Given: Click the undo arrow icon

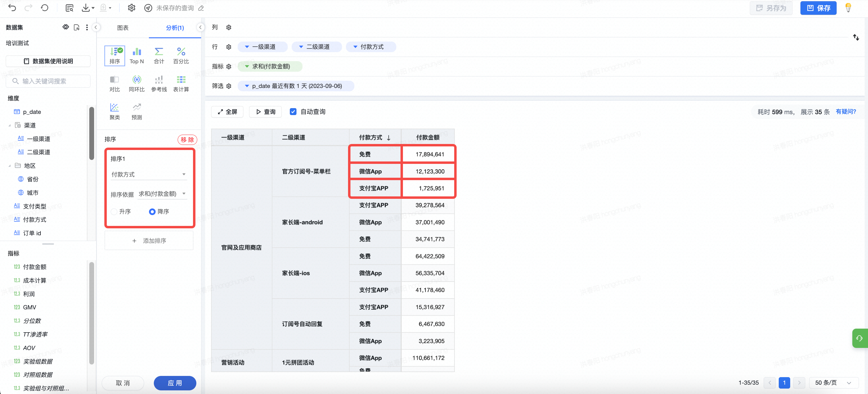Looking at the screenshot, I should coord(12,8).
